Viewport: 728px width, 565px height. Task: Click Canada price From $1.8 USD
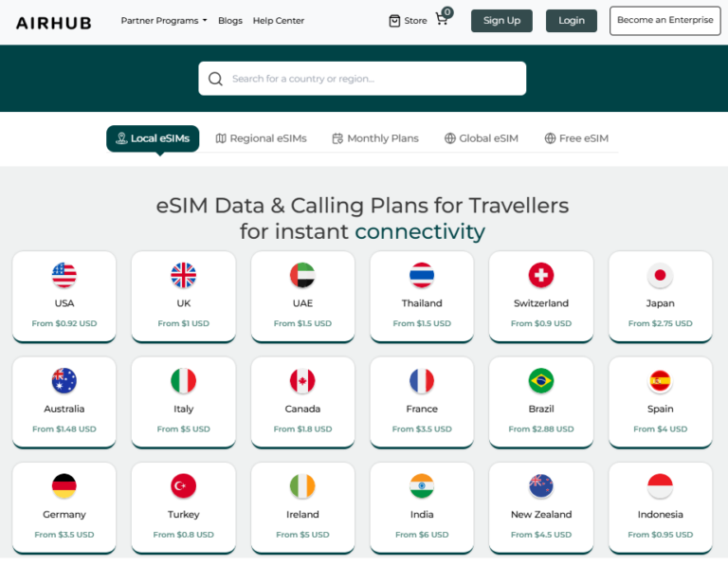pyautogui.click(x=302, y=429)
